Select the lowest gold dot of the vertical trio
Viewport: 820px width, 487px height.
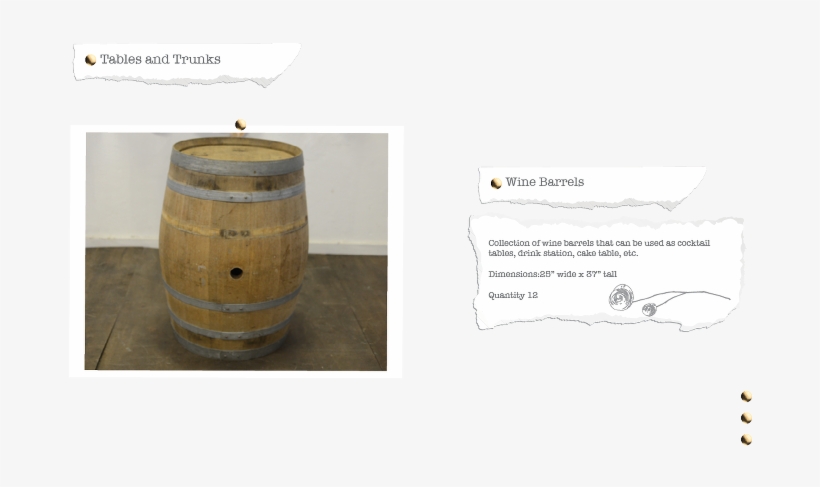(746, 439)
